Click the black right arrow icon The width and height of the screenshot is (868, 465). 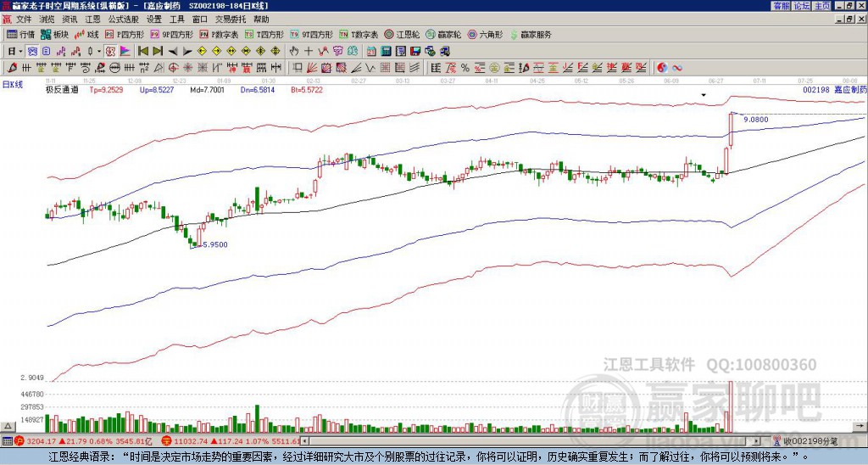point(187,52)
